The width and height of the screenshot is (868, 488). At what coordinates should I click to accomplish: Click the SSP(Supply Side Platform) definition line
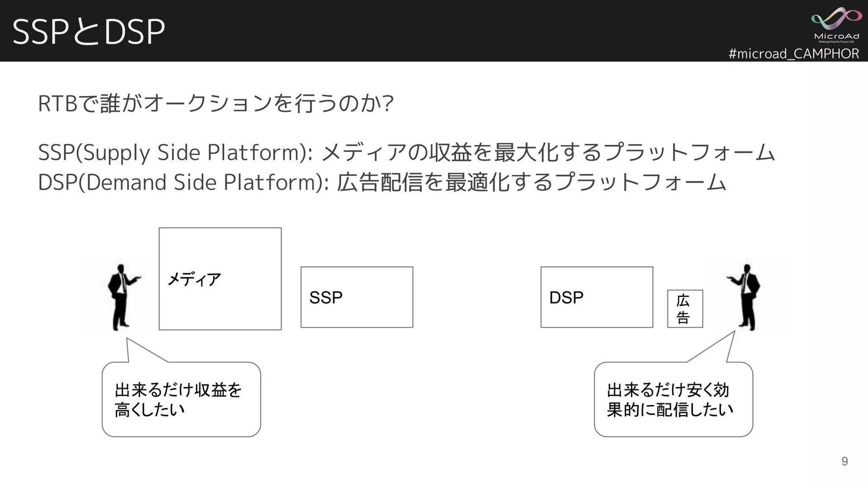click(406, 152)
